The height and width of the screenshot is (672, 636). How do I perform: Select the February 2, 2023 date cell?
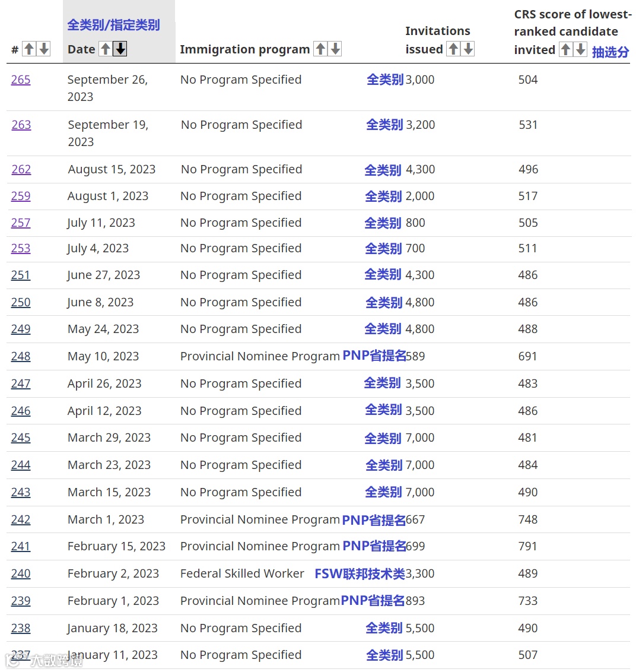pyautogui.click(x=113, y=573)
